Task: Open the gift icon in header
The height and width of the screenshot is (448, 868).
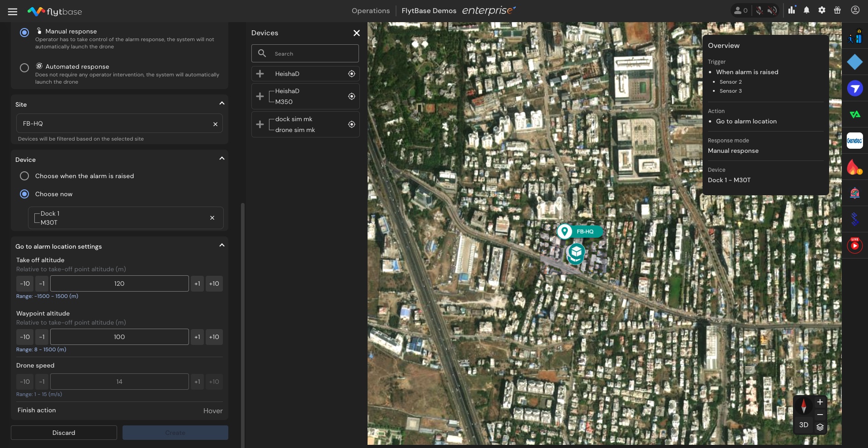Action: tap(837, 10)
